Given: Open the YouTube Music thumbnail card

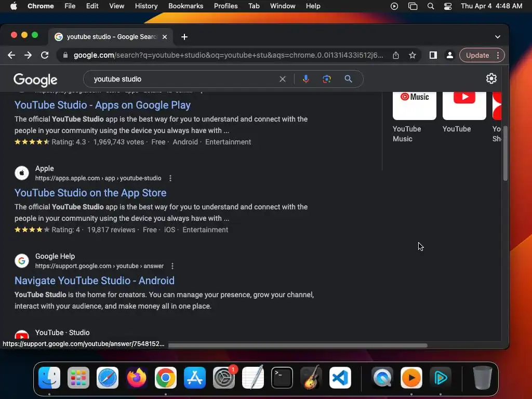Looking at the screenshot, I should (414, 117).
